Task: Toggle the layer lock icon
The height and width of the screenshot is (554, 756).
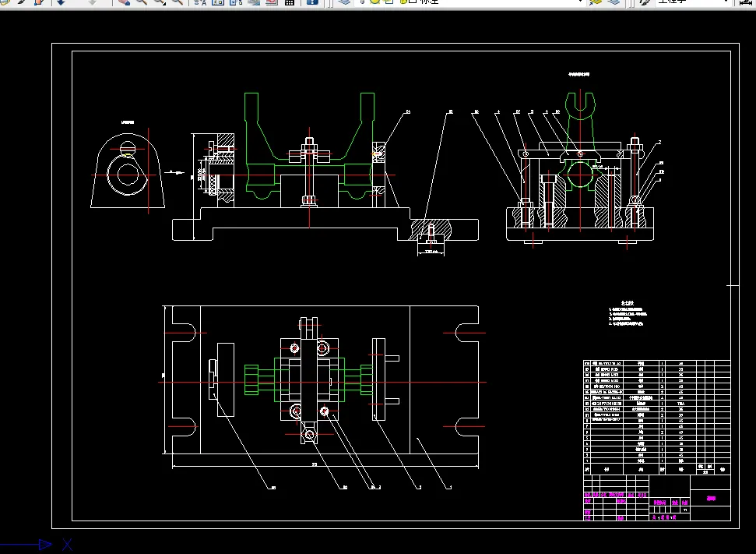Action: 403,2
